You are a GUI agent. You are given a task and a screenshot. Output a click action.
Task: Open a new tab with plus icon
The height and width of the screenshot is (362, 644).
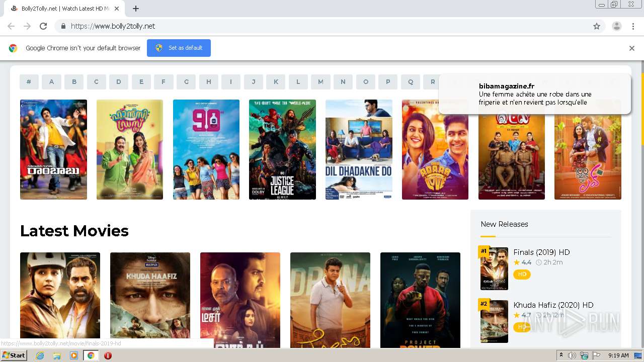click(x=136, y=9)
